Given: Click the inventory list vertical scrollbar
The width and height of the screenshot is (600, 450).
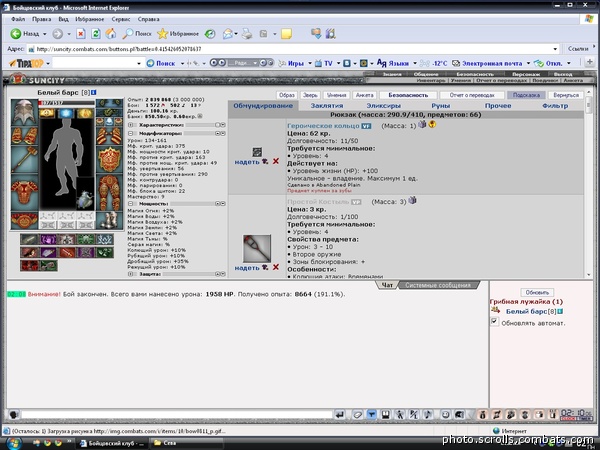Looking at the screenshot, I should (589, 182).
